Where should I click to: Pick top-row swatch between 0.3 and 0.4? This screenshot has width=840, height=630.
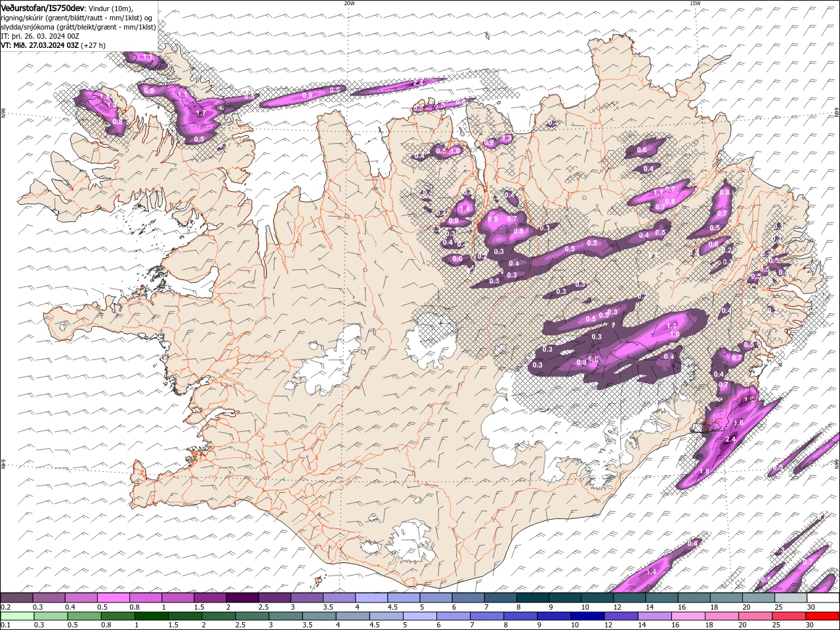click(49, 598)
